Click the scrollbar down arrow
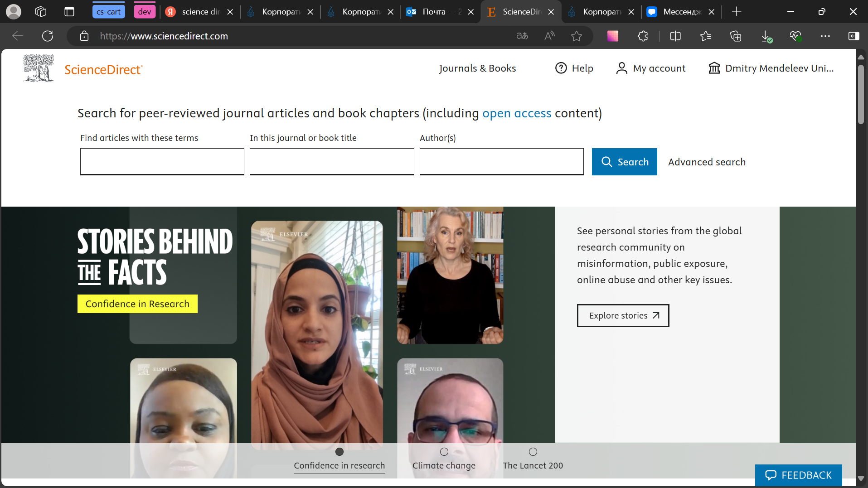Screen dimensions: 868x488 (861, 478)
